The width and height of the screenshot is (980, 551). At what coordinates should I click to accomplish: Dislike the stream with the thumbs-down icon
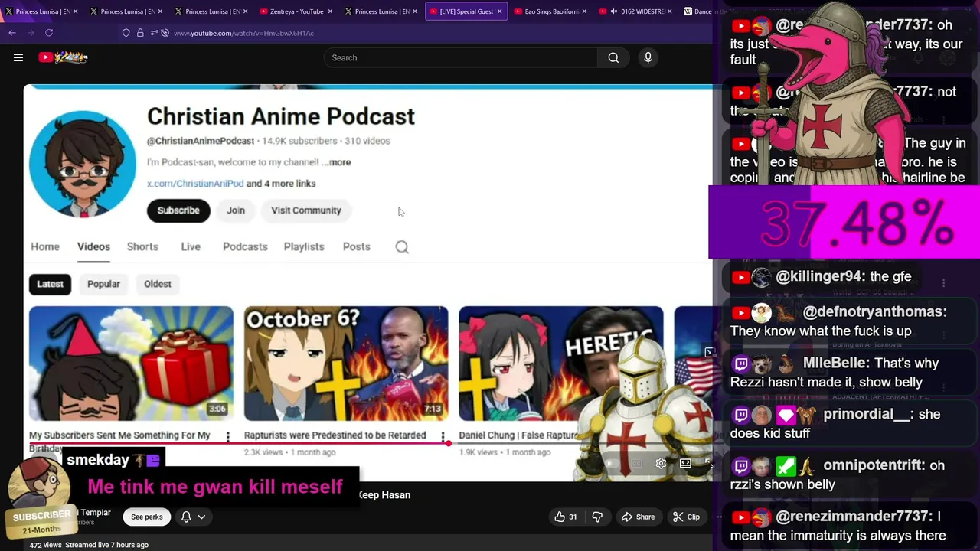597,517
